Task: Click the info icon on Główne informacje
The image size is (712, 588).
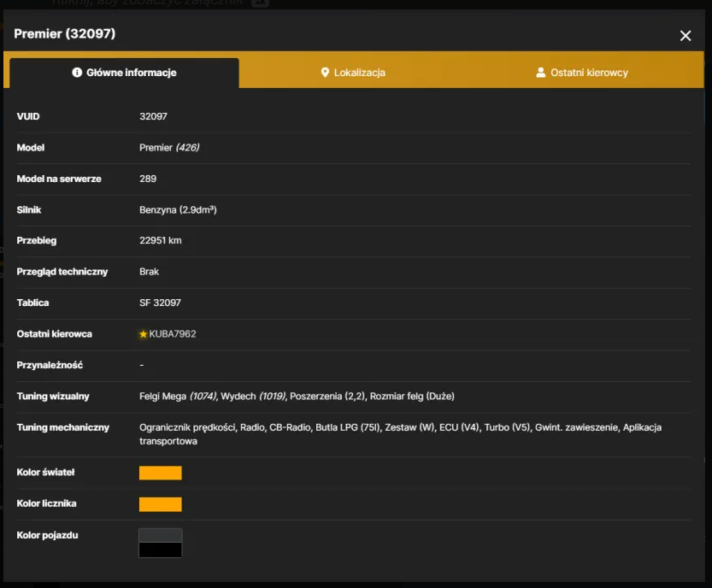Action: [x=77, y=72]
